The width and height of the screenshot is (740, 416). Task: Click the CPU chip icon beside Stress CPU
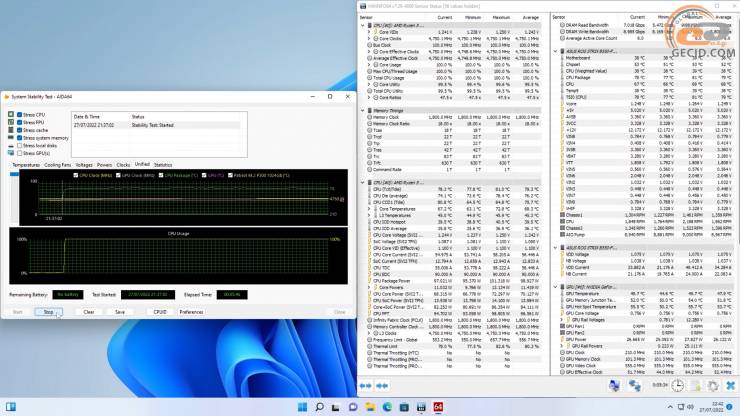11,114
